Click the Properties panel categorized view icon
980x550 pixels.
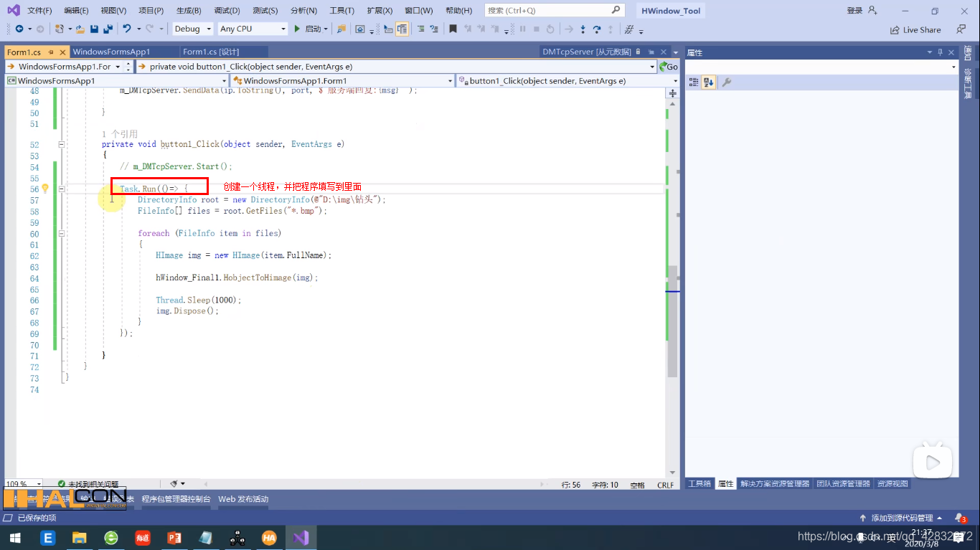[x=694, y=82]
